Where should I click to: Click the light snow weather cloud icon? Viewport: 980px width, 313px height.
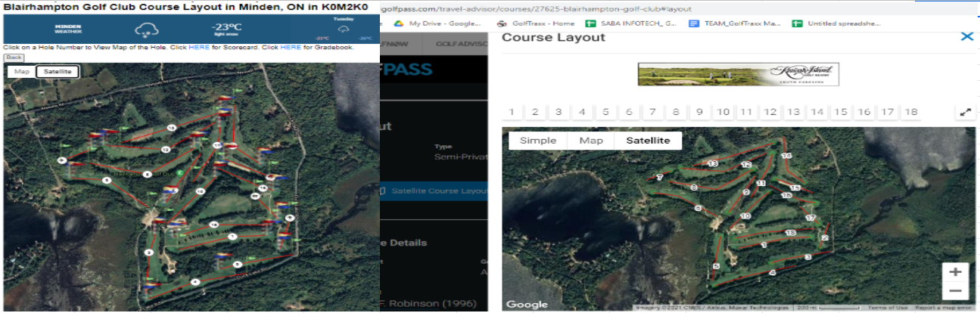pyautogui.click(x=146, y=30)
